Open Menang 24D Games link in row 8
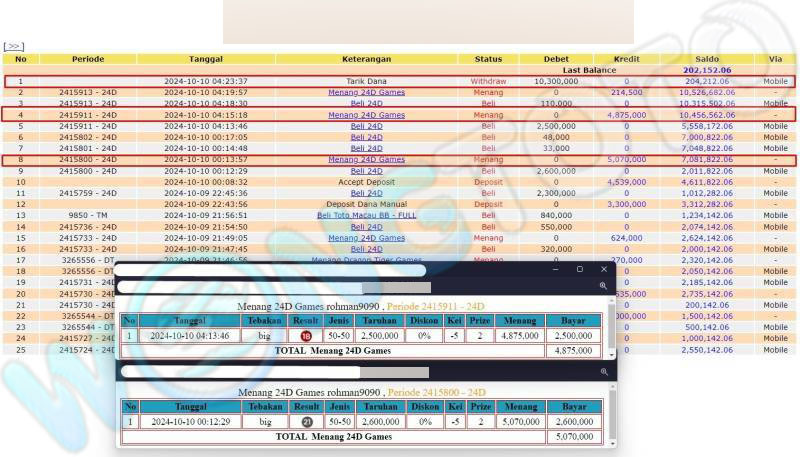Screen dimensions: 800x457 pyautogui.click(x=366, y=159)
